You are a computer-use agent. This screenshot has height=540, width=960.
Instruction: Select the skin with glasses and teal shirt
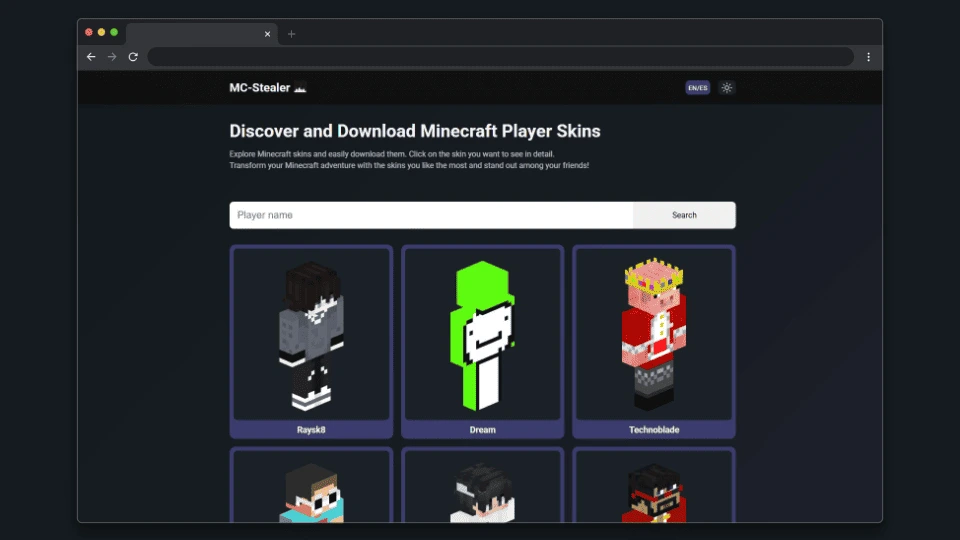[311, 490]
